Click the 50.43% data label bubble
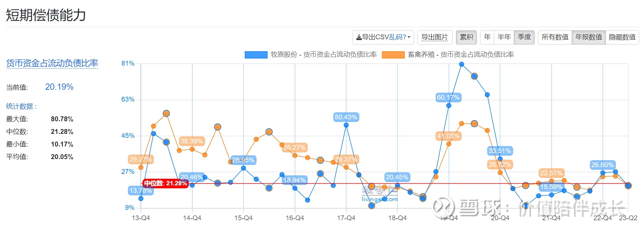Viewport: 644px width, 228px height. pos(346,117)
